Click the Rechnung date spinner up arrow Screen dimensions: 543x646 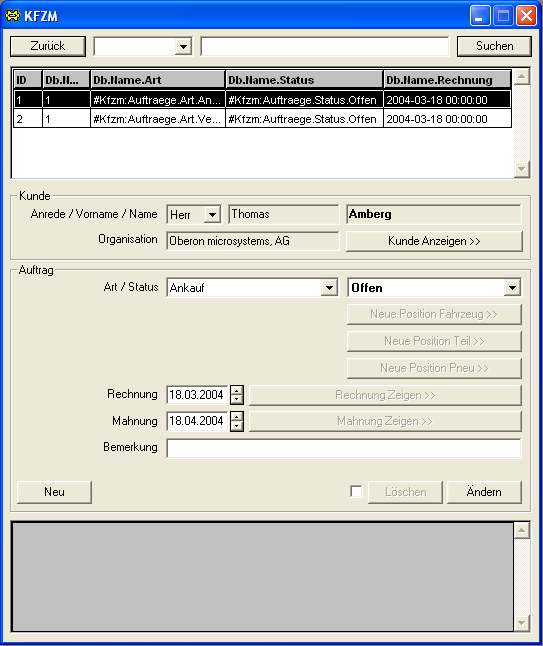pos(236,390)
